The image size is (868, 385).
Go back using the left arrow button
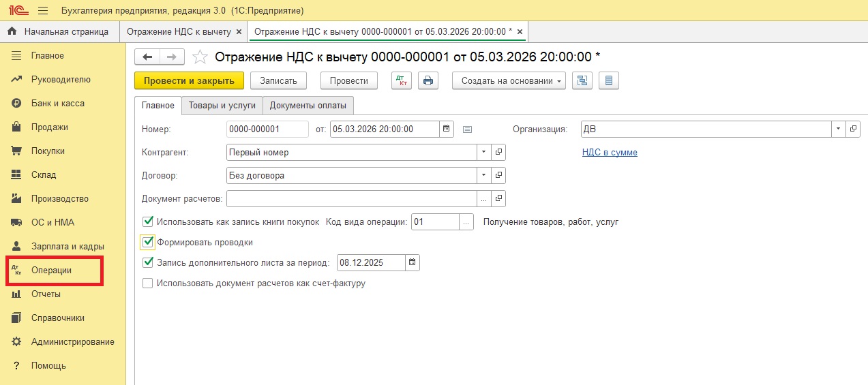tap(147, 57)
